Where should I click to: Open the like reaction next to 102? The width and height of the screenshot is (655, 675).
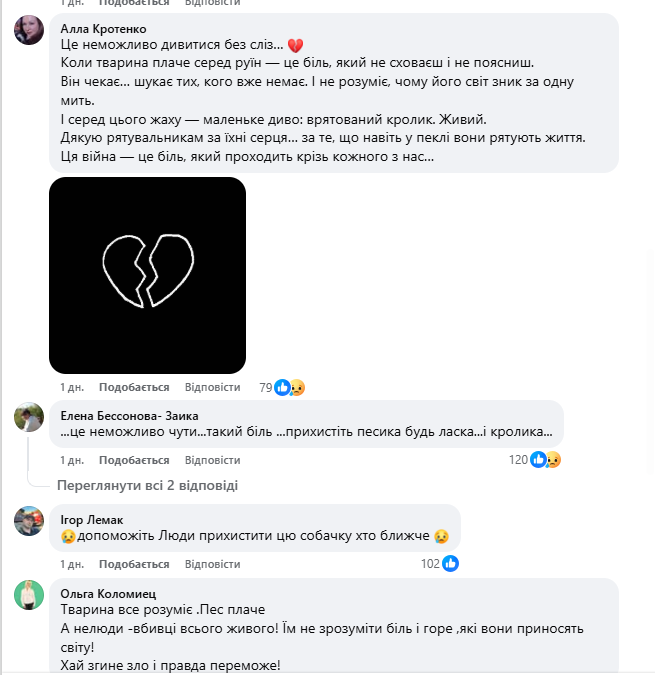click(x=450, y=563)
